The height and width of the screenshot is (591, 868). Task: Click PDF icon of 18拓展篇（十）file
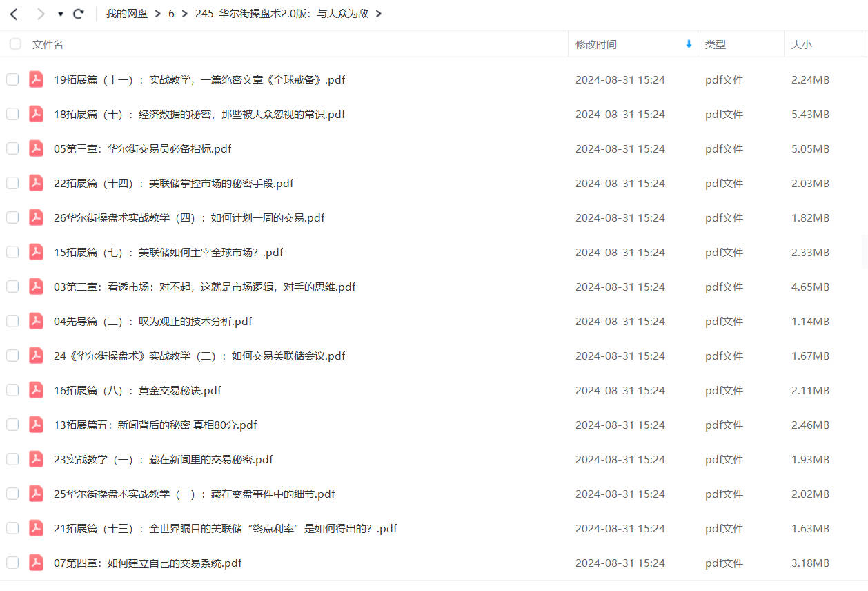[36, 114]
